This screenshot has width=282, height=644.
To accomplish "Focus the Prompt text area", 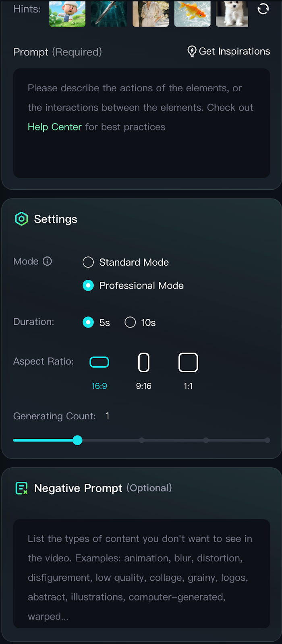I will tap(142, 123).
